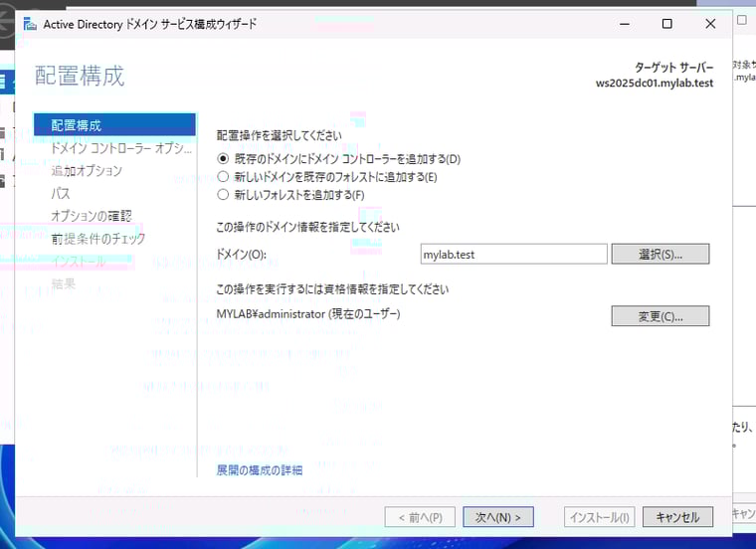Click the キャンセル button
The width and height of the screenshot is (756, 549).
677,517
